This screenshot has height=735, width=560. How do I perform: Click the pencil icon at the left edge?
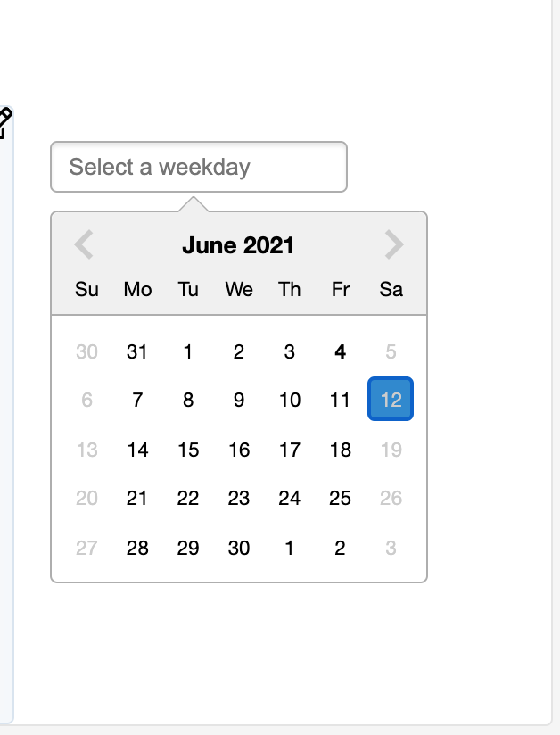point(5,120)
